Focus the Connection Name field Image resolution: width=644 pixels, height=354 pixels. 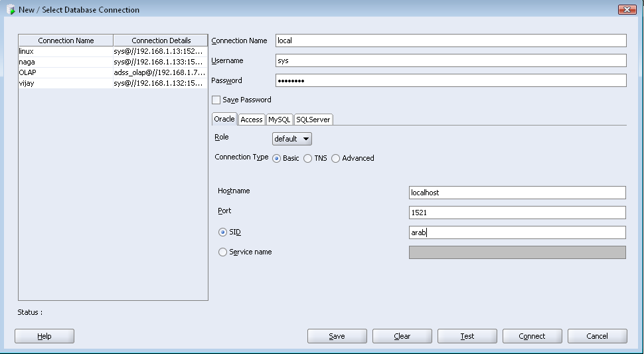451,41
